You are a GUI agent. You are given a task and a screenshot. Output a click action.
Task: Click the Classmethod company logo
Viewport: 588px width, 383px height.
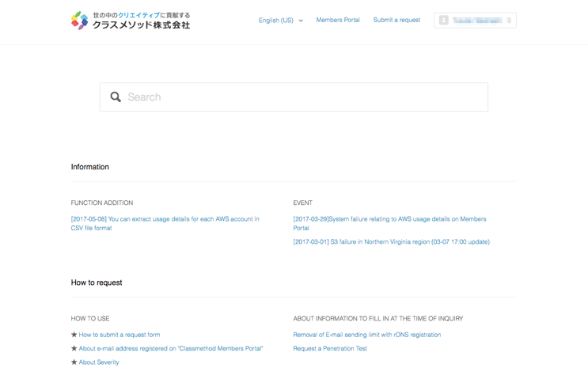coord(131,21)
